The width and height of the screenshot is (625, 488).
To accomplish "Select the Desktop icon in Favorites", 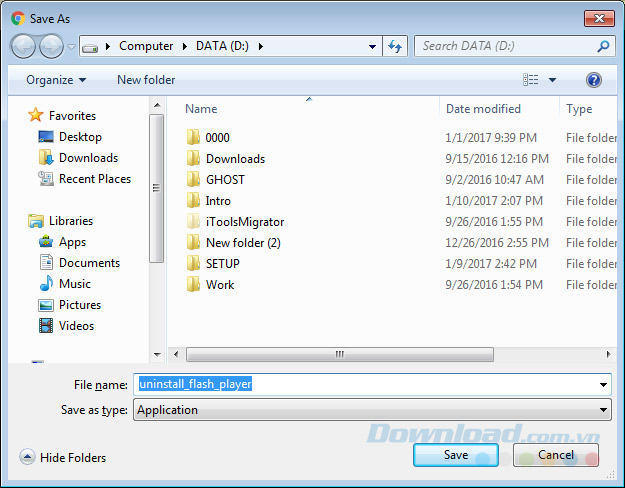I will (x=46, y=137).
